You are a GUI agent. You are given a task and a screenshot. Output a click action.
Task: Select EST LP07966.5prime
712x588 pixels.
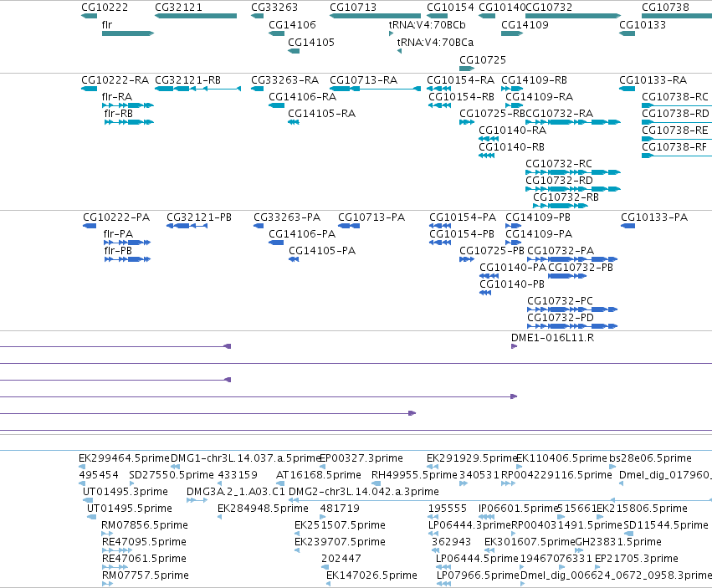[x=477, y=575]
